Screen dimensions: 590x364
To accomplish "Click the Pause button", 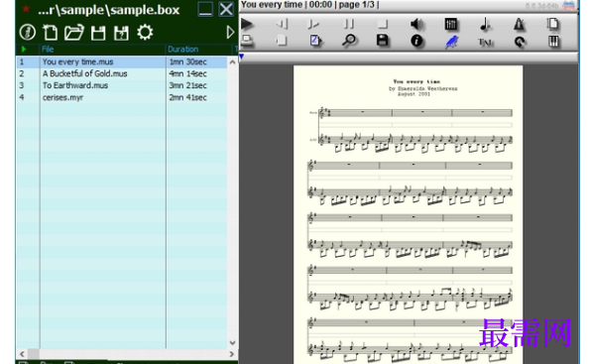I will (x=348, y=25).
